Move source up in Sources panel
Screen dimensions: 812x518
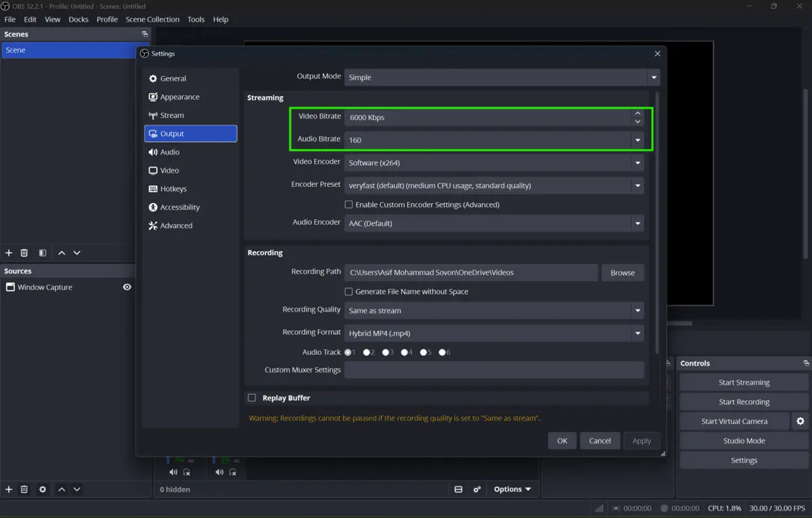pyautogui.click(x=62, y=489)
